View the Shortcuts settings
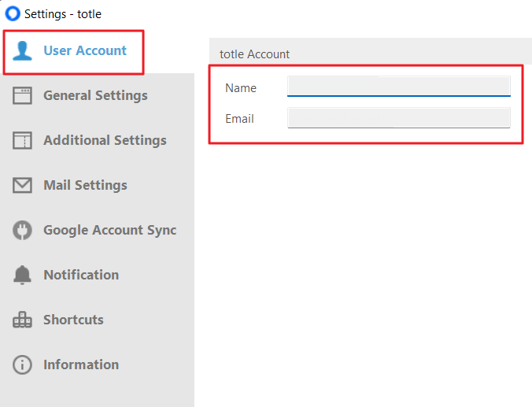Screen dimensions: 532x407 coord(97,320)
